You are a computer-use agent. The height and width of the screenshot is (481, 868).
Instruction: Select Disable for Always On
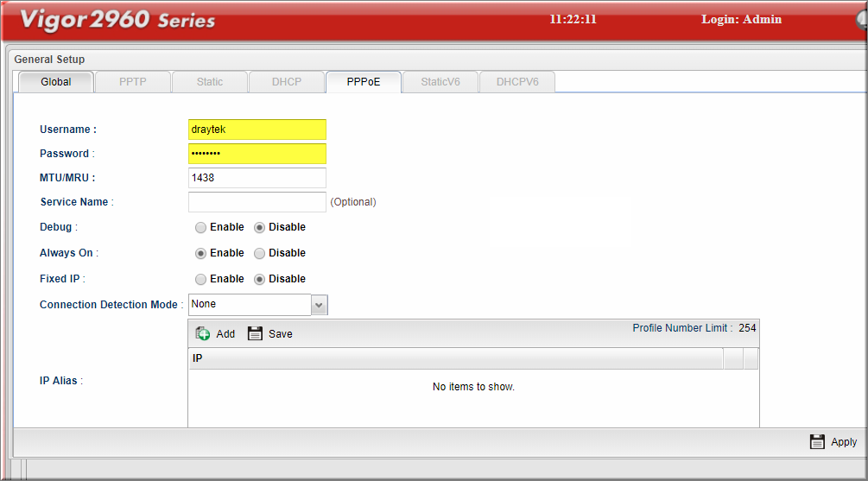pyautogui.click(x=259, y=254)
